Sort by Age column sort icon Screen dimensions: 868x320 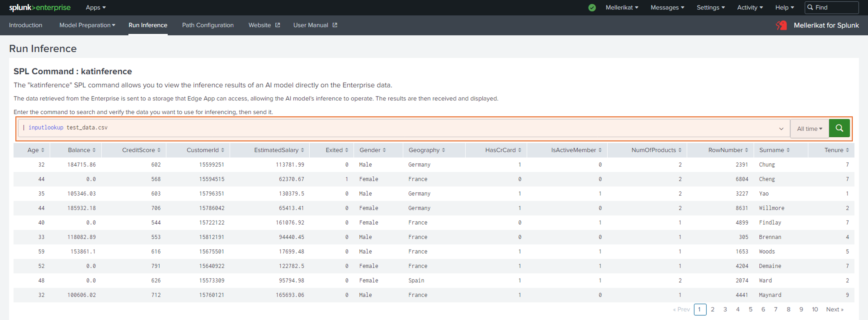pos(43,150)
